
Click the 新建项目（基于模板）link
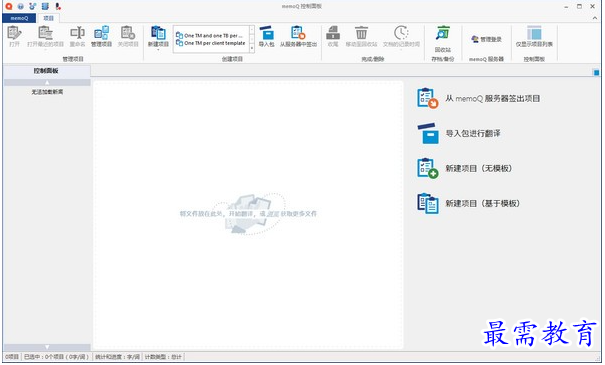pyautogui.click(x=483, y=203)
